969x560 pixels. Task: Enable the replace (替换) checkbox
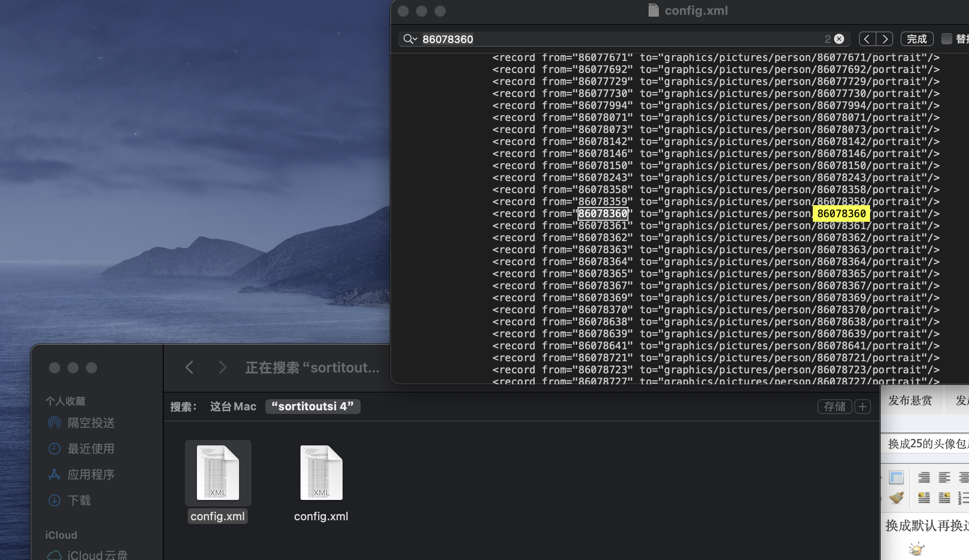click(x=946, y=39)
